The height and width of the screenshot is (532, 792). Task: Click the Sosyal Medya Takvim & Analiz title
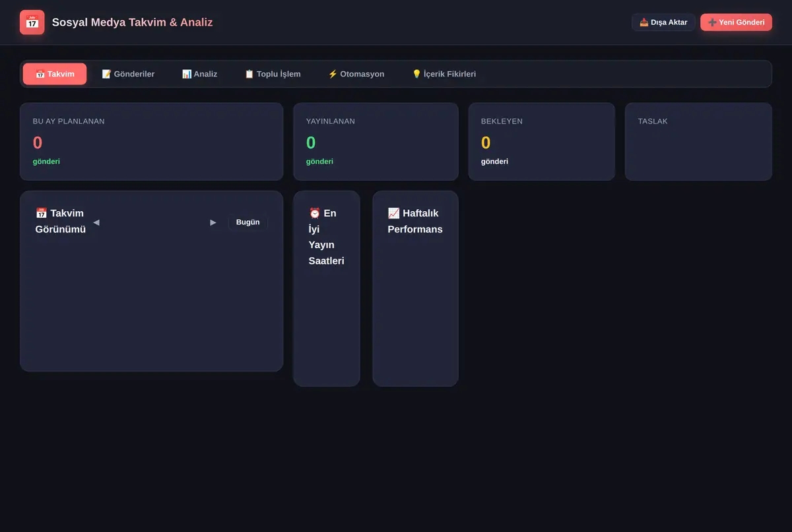132,22
